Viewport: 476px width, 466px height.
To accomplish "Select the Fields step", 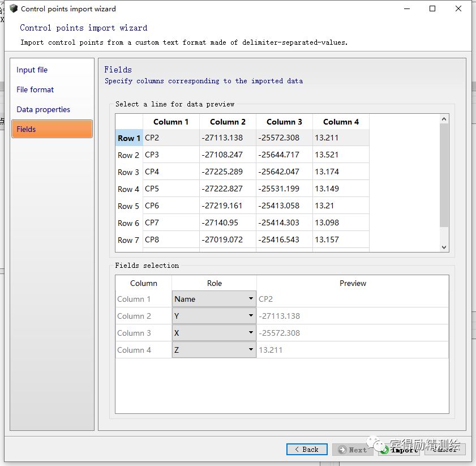I will tap(52, 129).
